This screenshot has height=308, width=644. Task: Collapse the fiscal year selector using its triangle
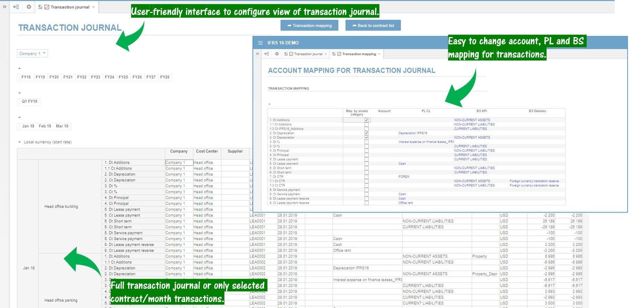[x=20, y=68]
